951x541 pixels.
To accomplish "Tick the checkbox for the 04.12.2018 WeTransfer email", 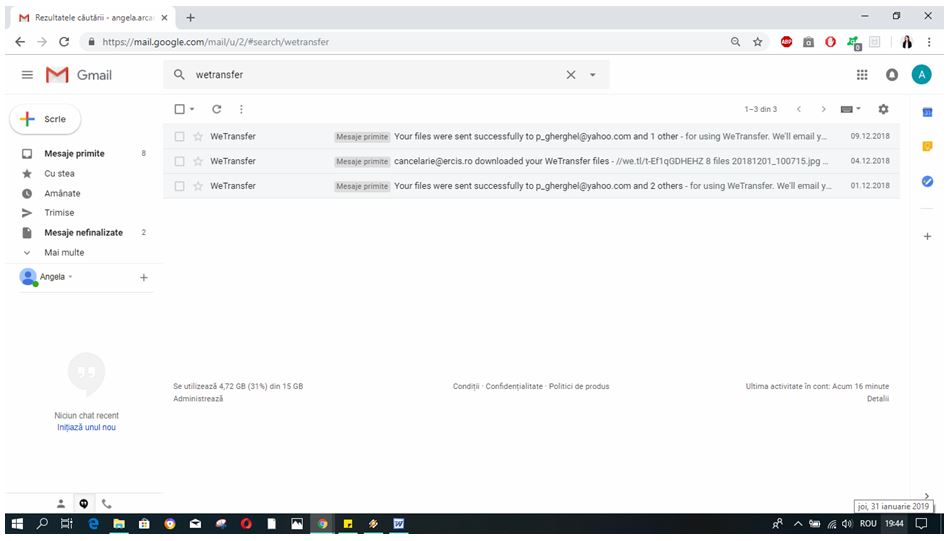I will [x=180, y=161].
